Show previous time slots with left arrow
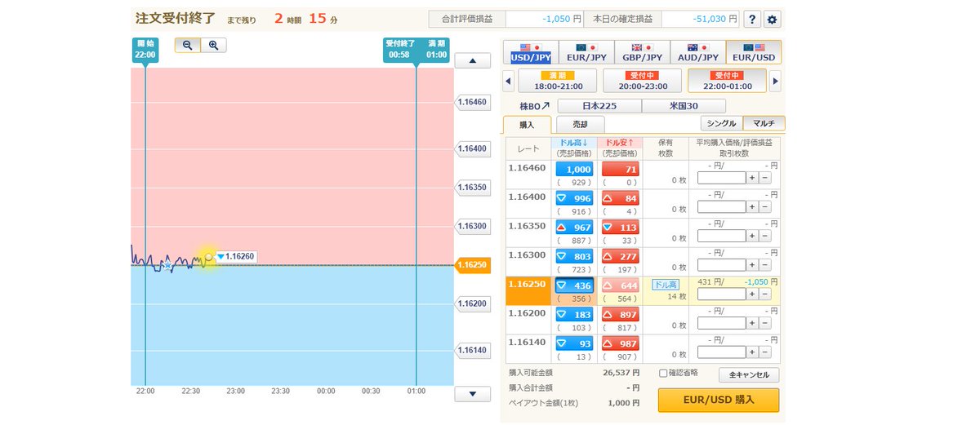The height and width of the screenshot is (425, 980). 509,81
